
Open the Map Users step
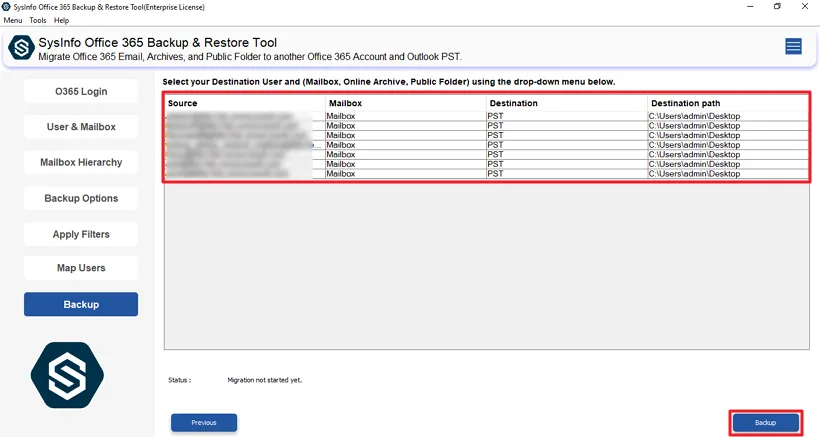[x=81, y=268]
